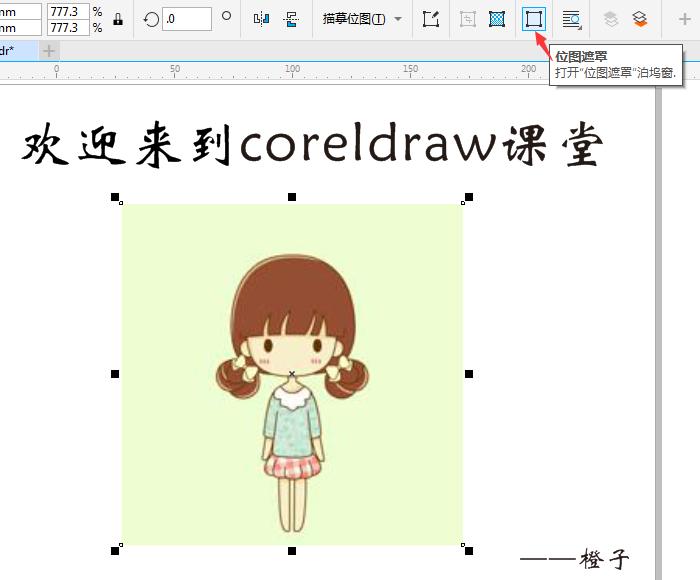
Task: Click the right-middle selection handle
Action: pos(469,374)
